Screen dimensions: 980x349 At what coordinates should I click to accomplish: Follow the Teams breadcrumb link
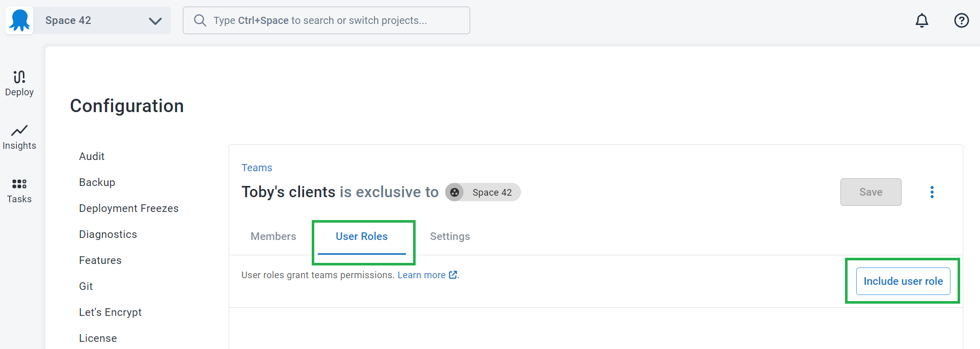pos(257,168)
